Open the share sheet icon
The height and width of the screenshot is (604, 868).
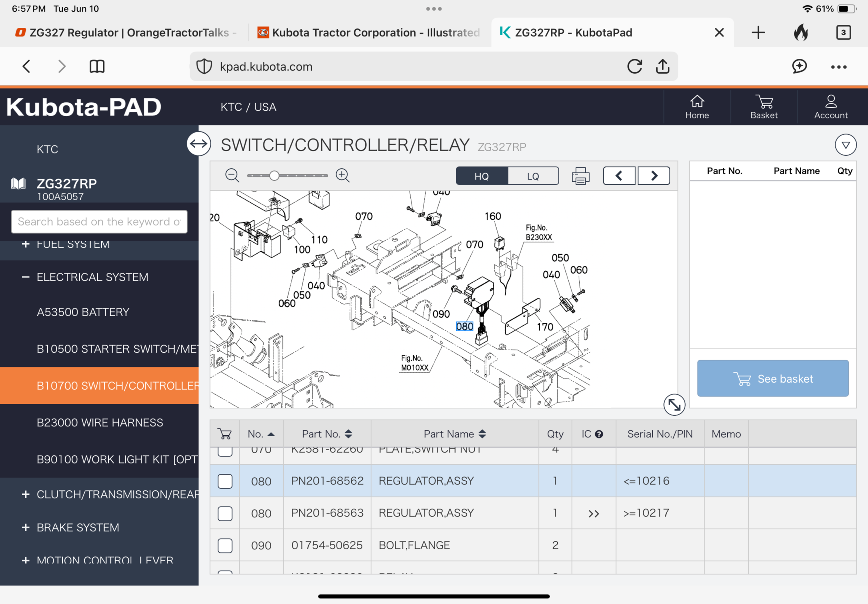663,66
